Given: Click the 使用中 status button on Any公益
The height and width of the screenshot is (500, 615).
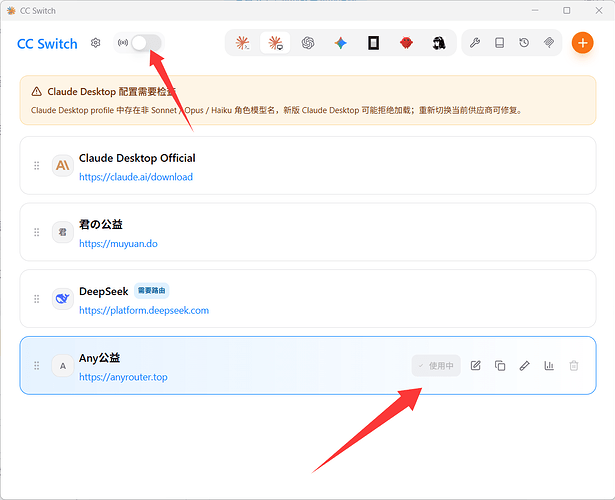Looking at the screenshot, I should [x=436, y=365].
